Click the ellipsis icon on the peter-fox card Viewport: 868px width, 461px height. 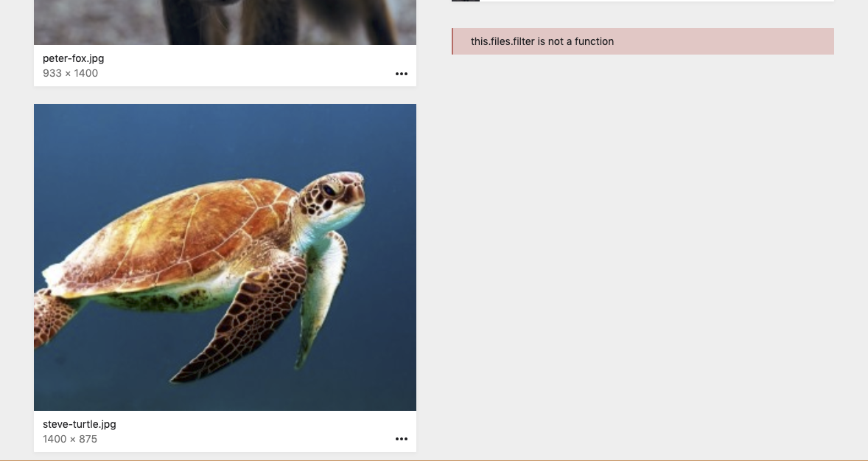click(x=402, y=73)
